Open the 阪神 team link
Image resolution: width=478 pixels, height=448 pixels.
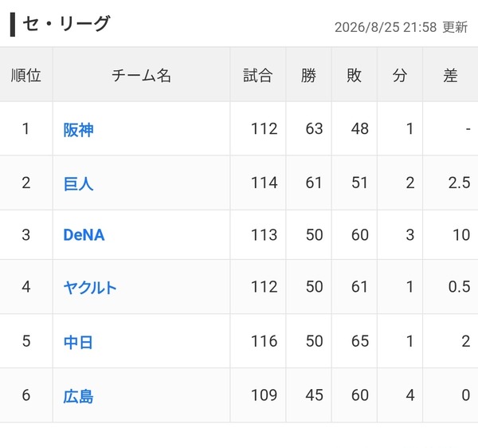tap(78, 130)
